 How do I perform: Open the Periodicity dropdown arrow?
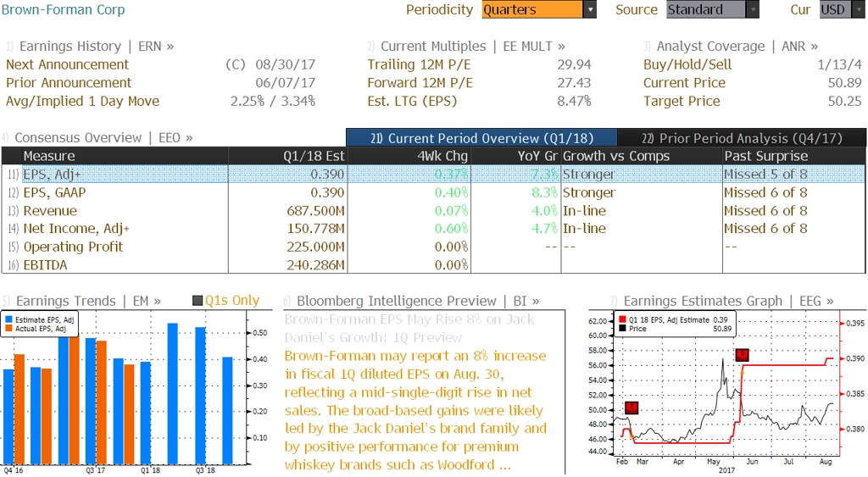(590, 9)
